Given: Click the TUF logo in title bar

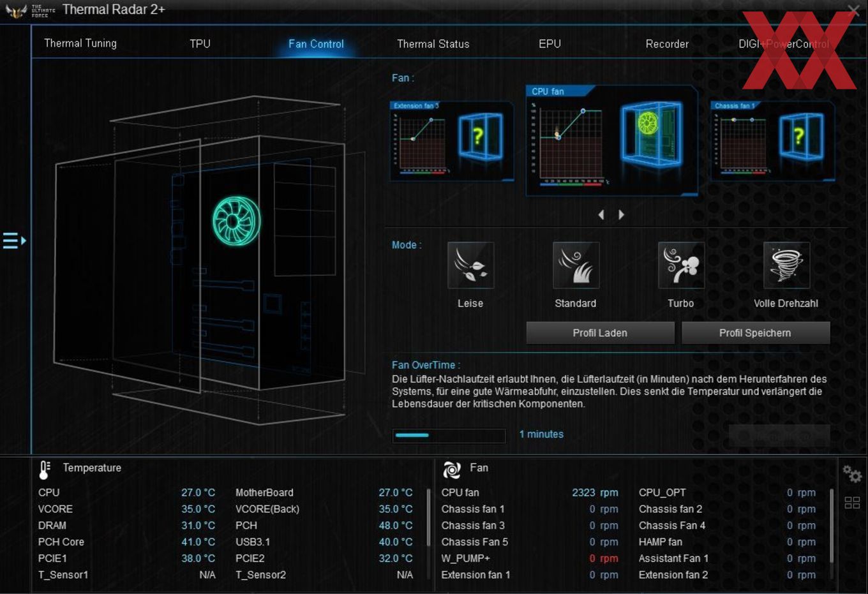Looking at the screenshot, I should click(x=16, y=10).
